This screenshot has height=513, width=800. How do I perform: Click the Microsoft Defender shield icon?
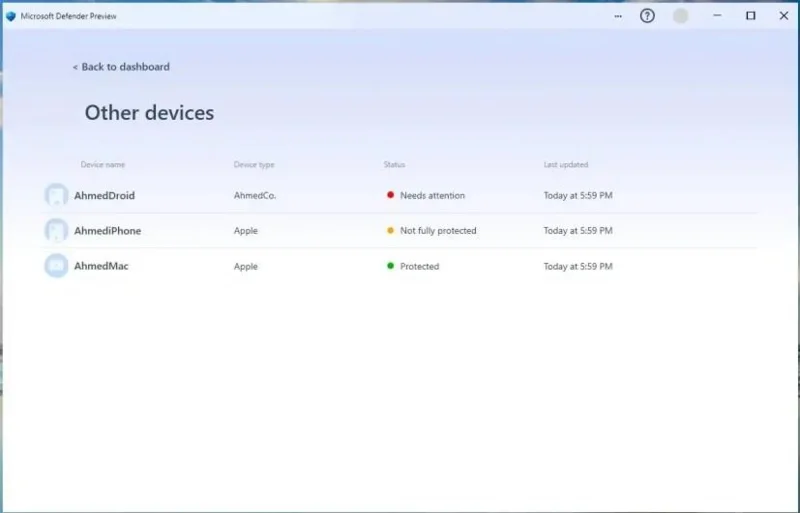point(11,16)
